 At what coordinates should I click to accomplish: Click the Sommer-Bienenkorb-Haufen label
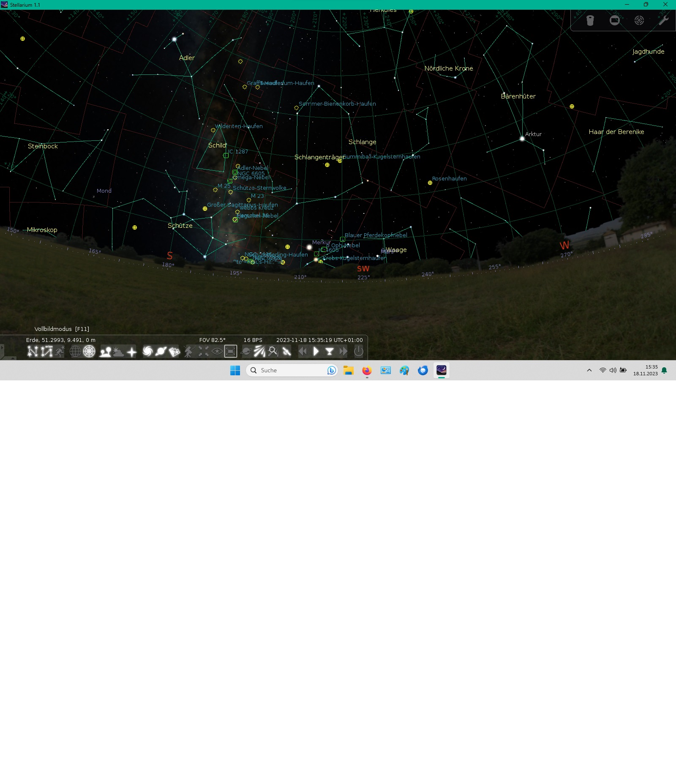[x=337, y=104]
